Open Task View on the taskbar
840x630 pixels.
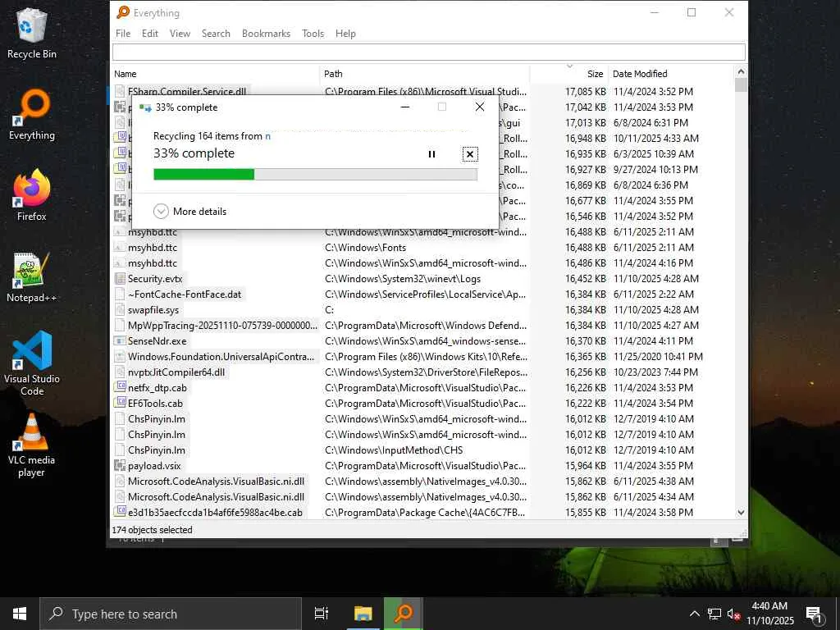click(x=322, y=614)
